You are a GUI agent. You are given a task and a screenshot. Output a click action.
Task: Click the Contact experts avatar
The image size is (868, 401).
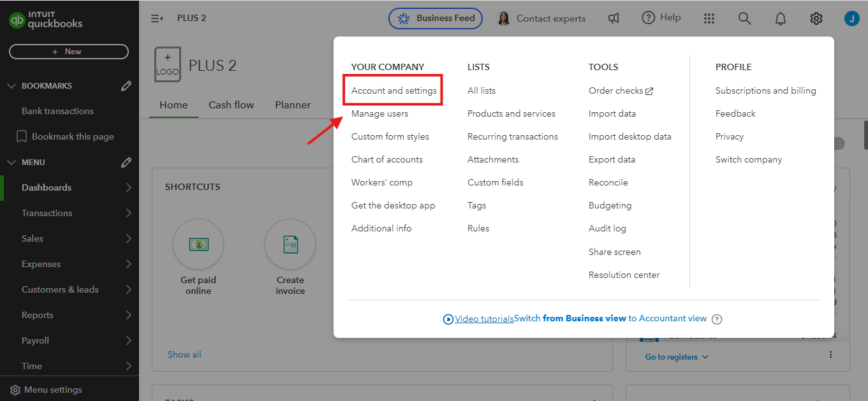coord(504,18)
